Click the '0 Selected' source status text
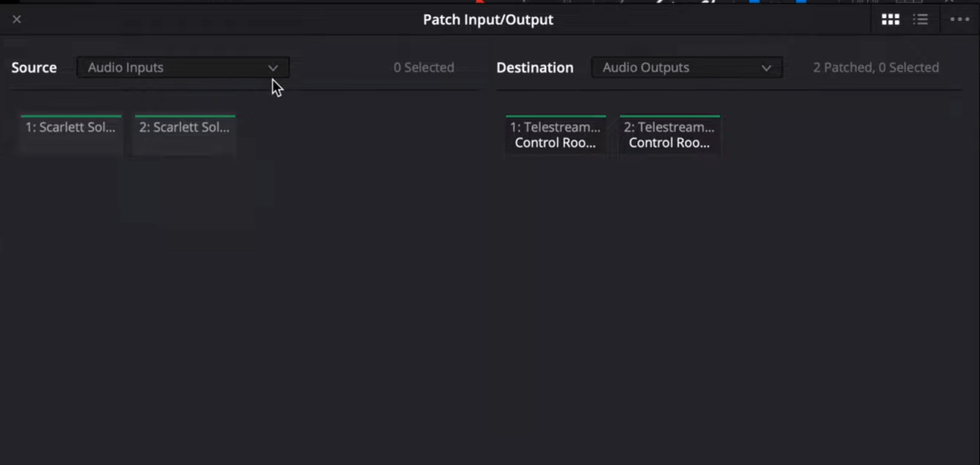Image resolution: width=980 pixels, height=465 pixels. (x=424, y=68)
